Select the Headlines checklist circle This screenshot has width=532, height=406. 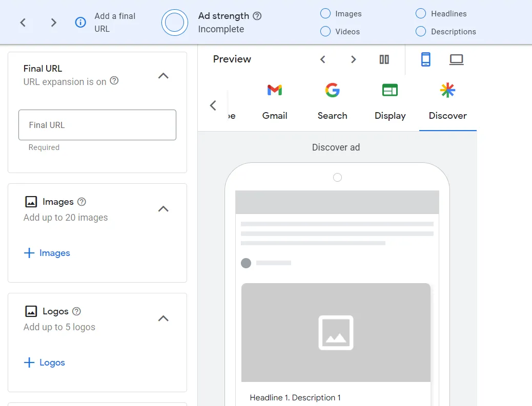coord(421,13)
